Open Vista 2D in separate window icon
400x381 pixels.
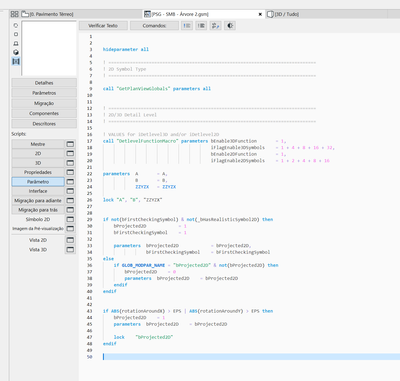70,240
